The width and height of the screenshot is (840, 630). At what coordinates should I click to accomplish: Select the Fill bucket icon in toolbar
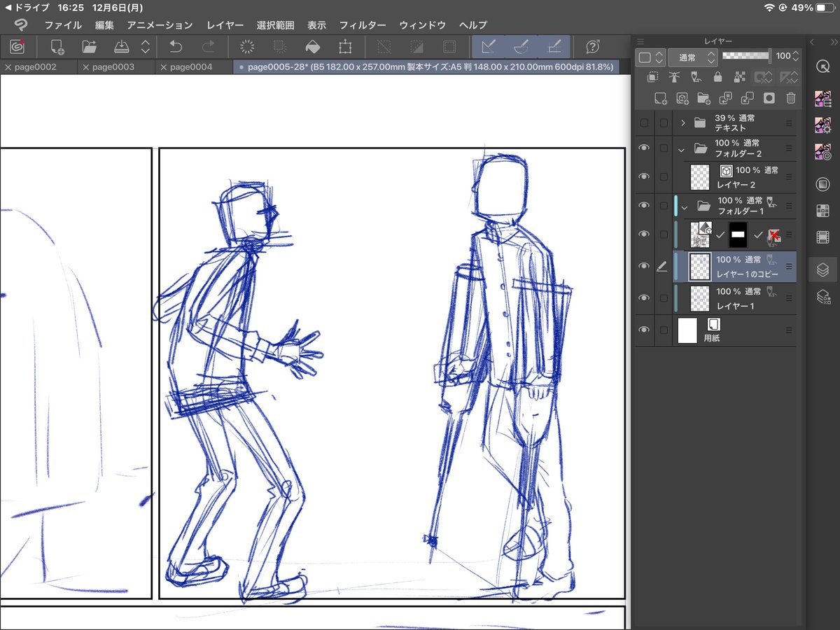[x=312, y=47]
